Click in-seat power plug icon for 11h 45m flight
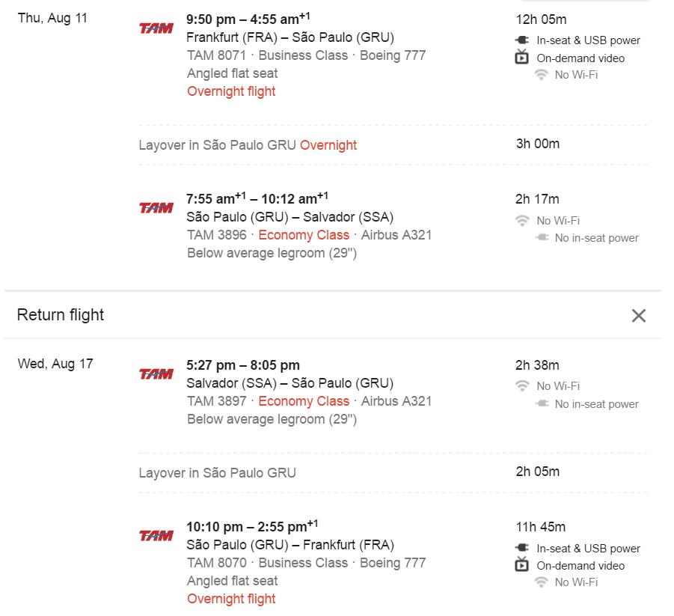674x616 pixels. tap(522, 548)
